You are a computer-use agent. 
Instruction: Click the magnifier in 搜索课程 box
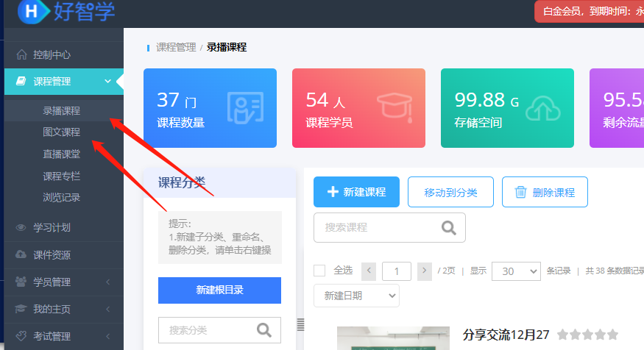[448, 227]
